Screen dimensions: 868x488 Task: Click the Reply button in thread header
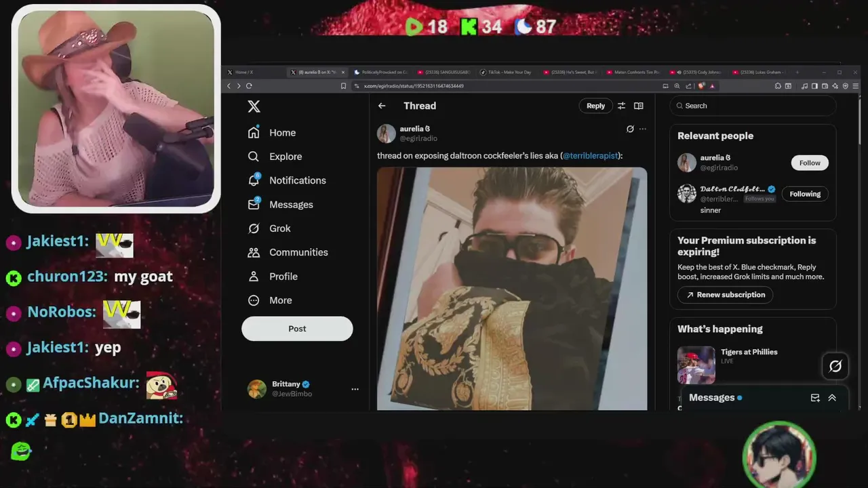(x=595, y=106)
